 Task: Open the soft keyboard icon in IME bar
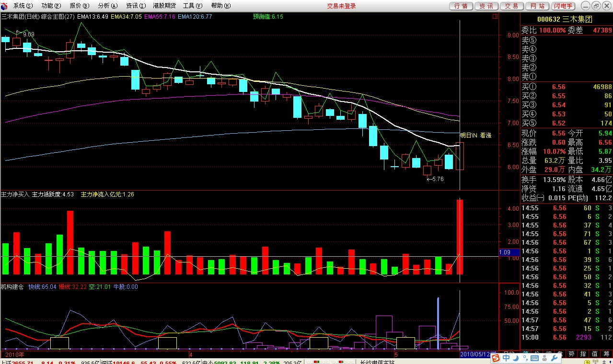pos(534,358)
